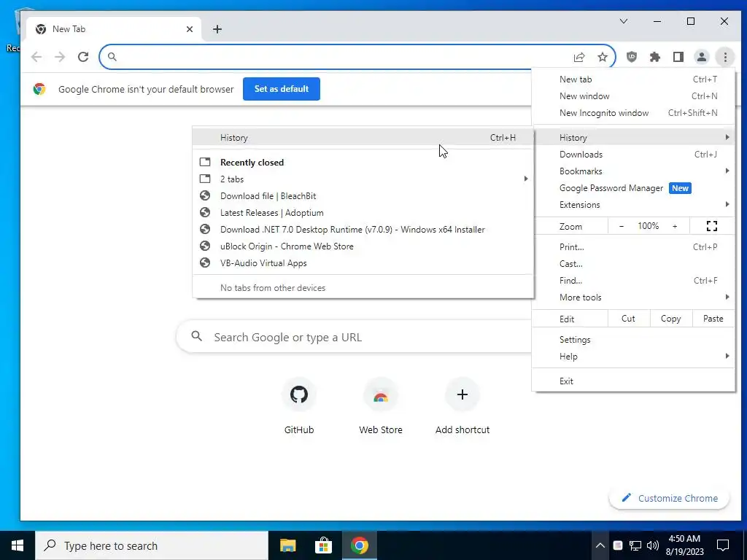Reopen Download file | BleachBit page

coord(363,196)
